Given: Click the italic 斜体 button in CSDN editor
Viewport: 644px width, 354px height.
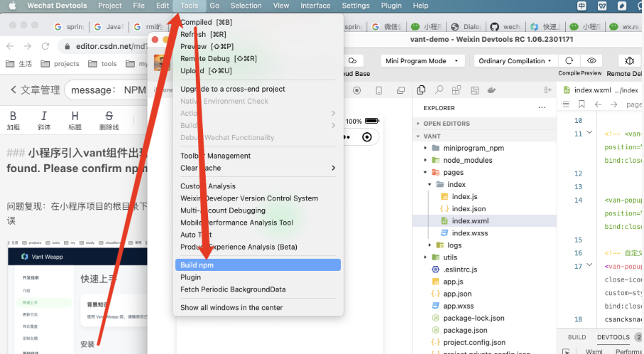Looking at the screenshot, I should (x=44, y=120).
